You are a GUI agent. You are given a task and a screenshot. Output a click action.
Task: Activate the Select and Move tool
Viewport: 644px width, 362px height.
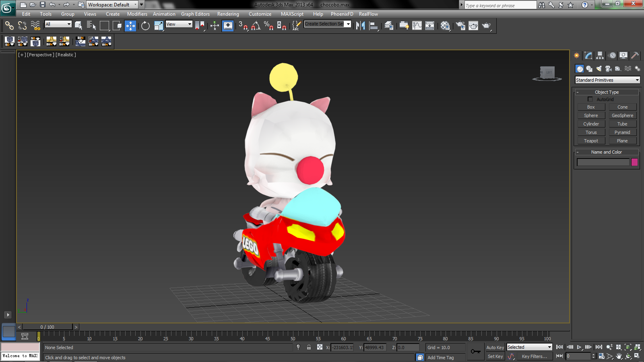pos(130,26)
